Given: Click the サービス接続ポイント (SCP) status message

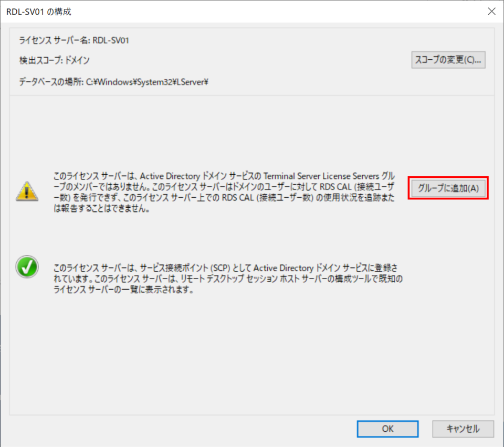Looking at the screenshot, I should pos(228,279).
